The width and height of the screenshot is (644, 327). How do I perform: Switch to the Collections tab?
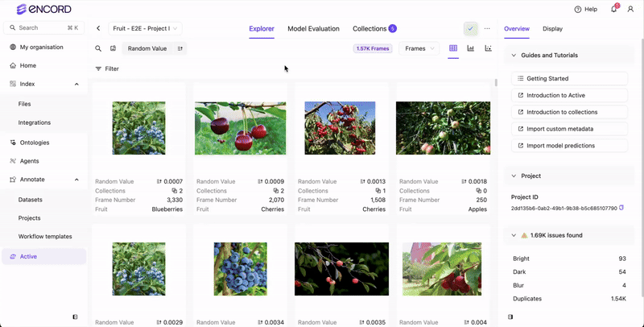point(374,29)
